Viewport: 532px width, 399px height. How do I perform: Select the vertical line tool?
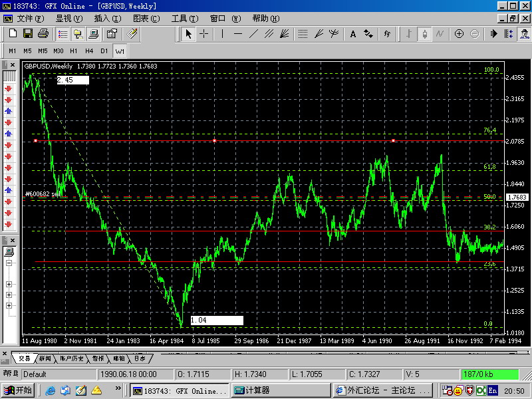pos(222,34)
